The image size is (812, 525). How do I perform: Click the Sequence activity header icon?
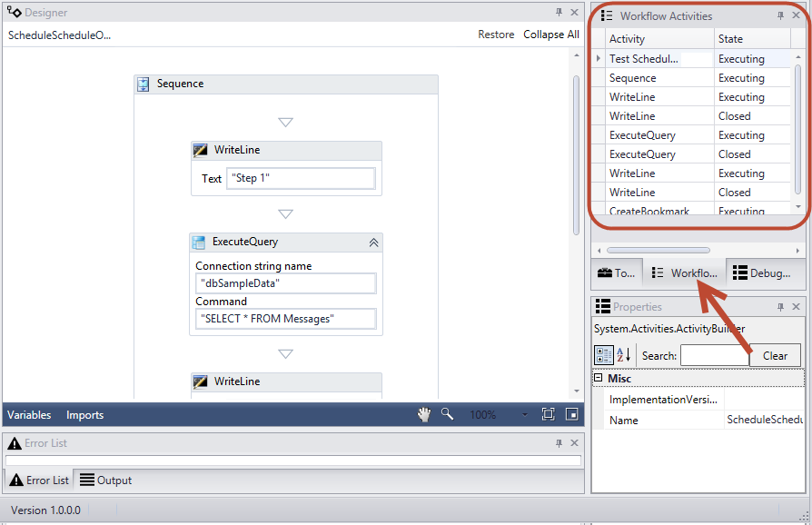(143, 84)
